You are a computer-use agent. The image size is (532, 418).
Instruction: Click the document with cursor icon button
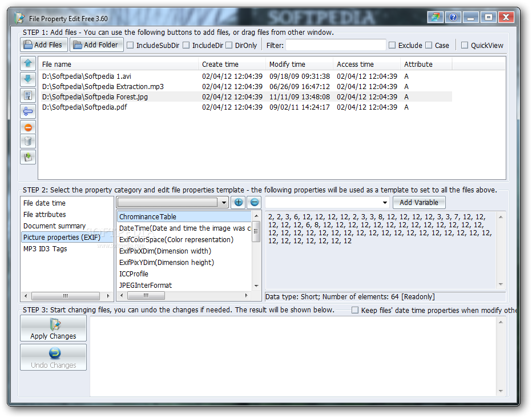point(28,96)
